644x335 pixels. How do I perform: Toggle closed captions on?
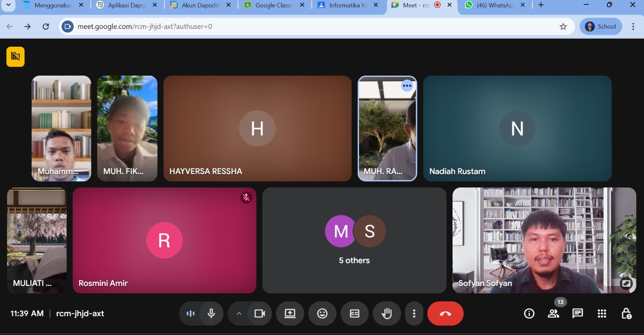coord(354,313)
